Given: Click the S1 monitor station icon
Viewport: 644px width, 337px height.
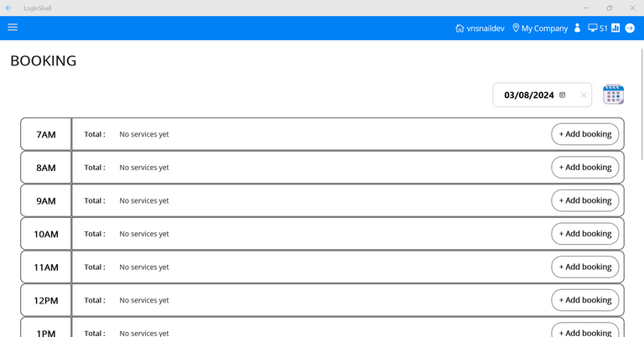Looking at the screenshot, I should pos(593,29).
